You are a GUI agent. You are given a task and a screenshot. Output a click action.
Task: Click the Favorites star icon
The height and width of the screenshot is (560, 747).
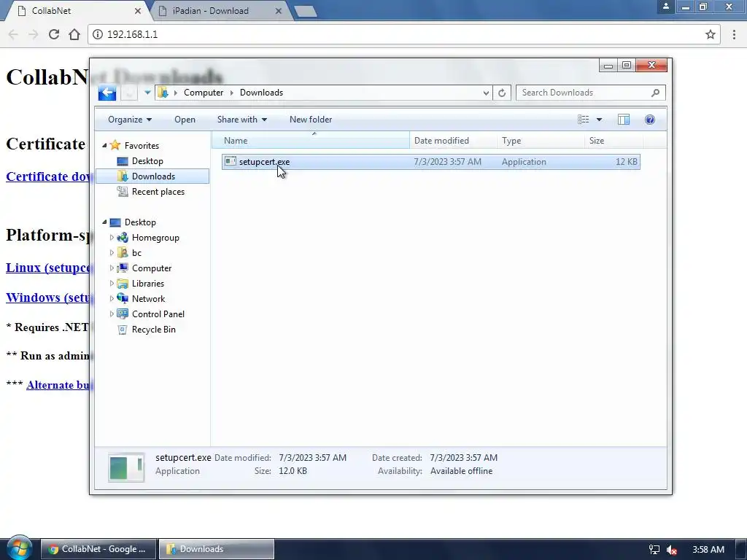click(115, 145)
